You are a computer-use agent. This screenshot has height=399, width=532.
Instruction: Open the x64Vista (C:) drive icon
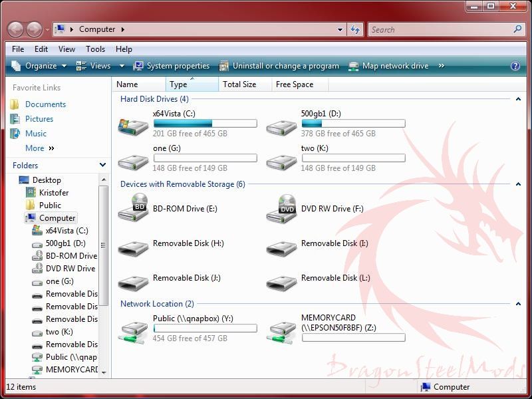(x=133, y=125)
